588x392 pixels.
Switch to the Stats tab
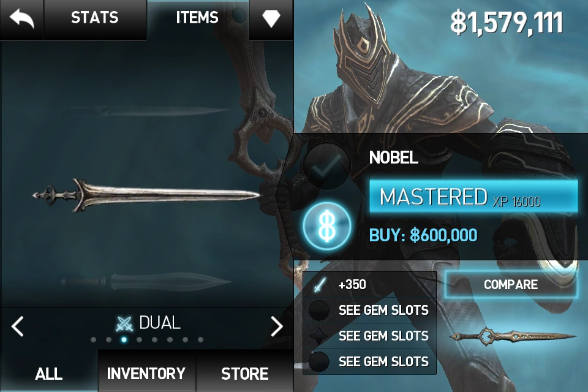tap(95, 18)
